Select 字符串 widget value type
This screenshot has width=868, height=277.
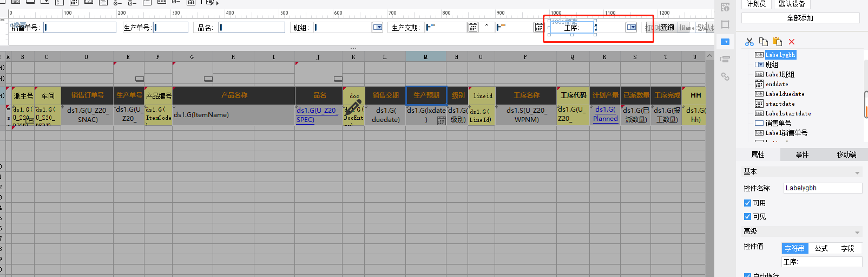click(794, 248)
